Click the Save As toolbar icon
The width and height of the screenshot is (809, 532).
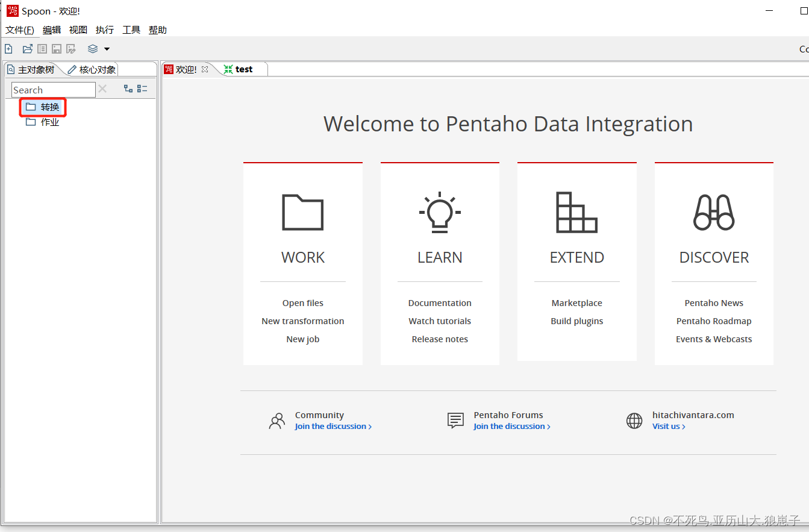point(71,49)
